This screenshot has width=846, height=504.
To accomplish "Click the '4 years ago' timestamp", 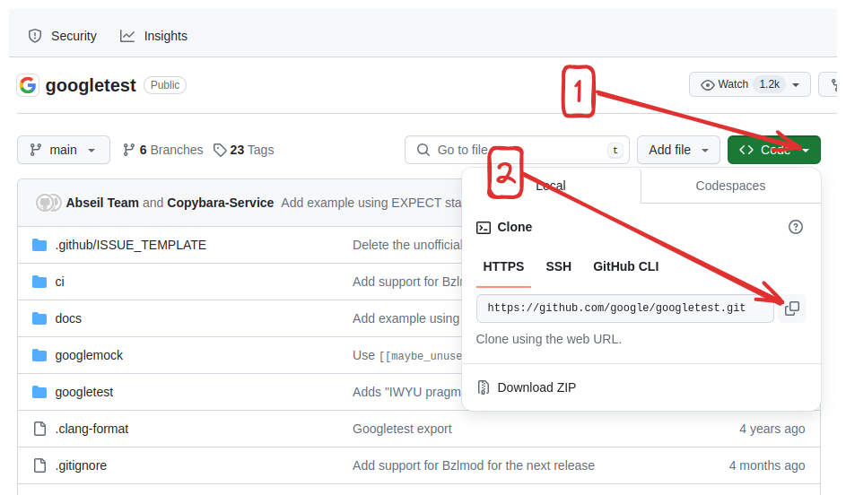I will click(x=772, y=429).
